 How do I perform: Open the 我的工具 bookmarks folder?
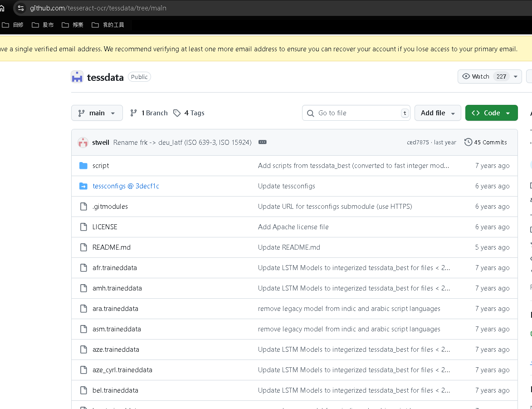tap(108, 25)
